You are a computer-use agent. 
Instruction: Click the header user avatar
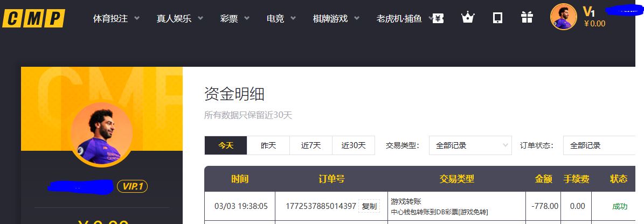tap(563, 17)
